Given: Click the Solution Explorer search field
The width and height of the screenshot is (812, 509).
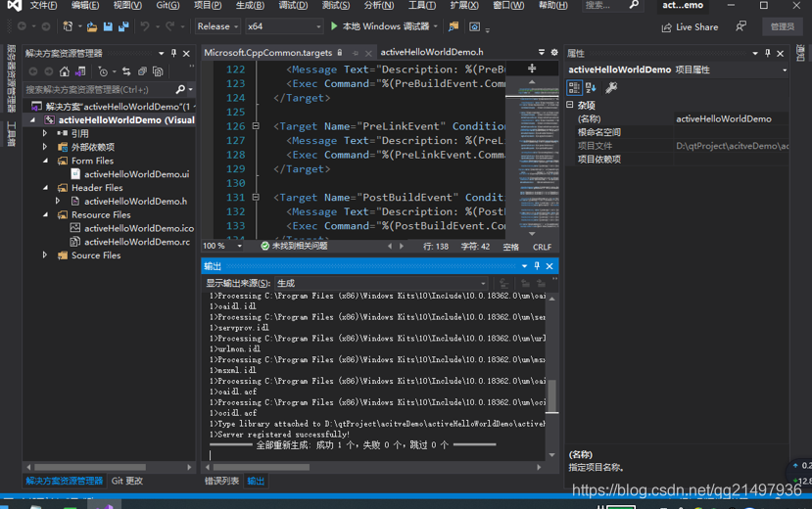Looking at the screenshot, I should 100,89.
